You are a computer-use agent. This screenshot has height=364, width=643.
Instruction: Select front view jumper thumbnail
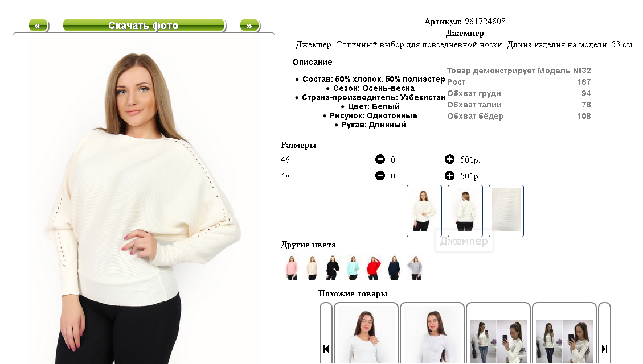(x=424, y=211)
